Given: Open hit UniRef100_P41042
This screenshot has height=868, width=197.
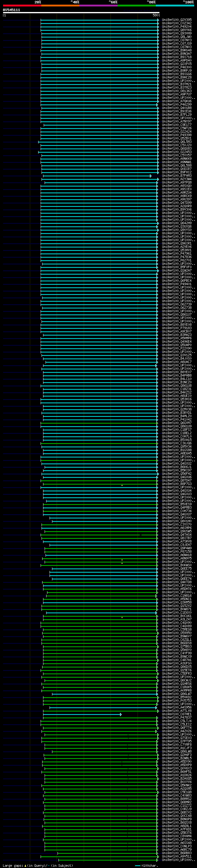Looking at the screenshot, I should 177,419.
